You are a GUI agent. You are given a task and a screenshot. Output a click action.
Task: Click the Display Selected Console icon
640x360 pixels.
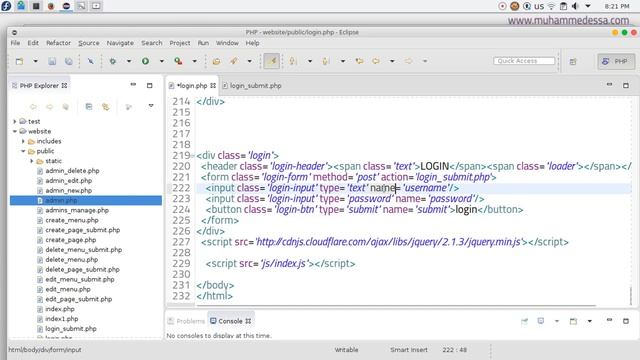click(541, 321)
